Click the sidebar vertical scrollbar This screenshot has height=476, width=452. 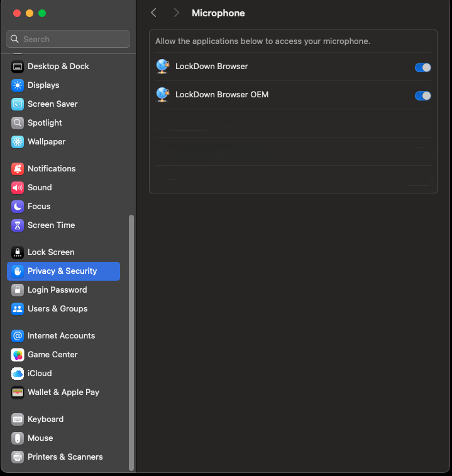(131, 343)
